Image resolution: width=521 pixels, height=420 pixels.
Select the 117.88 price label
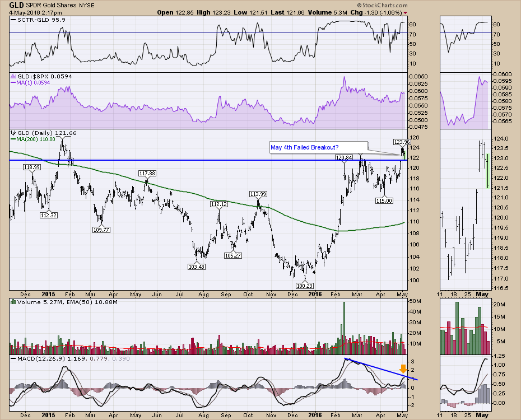click(x=147, y=173)
